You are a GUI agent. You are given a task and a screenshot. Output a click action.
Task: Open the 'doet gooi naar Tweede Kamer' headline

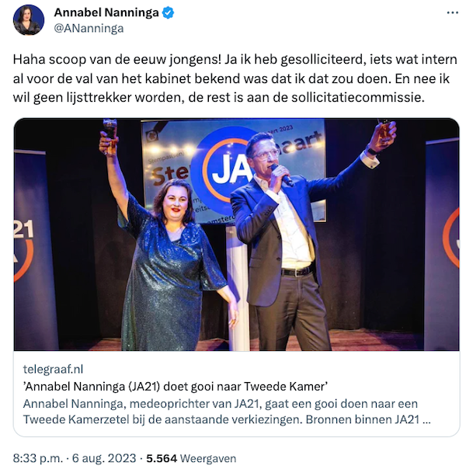click(176, 387)
